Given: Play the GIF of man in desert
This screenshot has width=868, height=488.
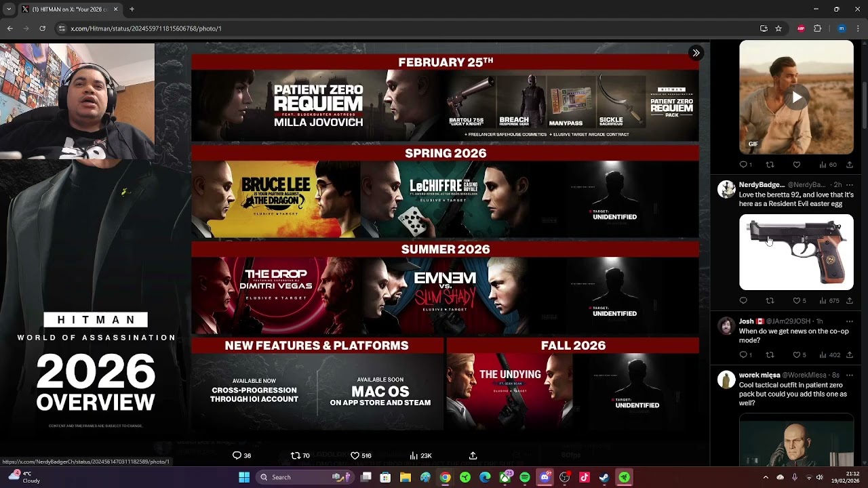Looking at the screenshot, I should click(x=796, y=98).
